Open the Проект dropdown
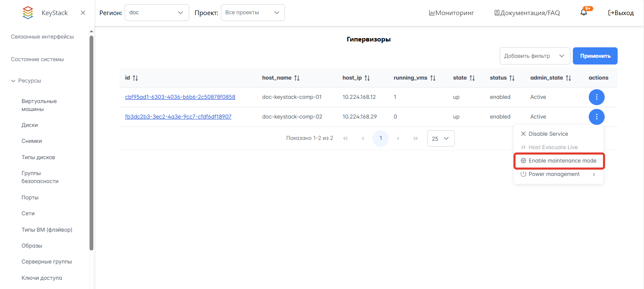 coord(252,13)
